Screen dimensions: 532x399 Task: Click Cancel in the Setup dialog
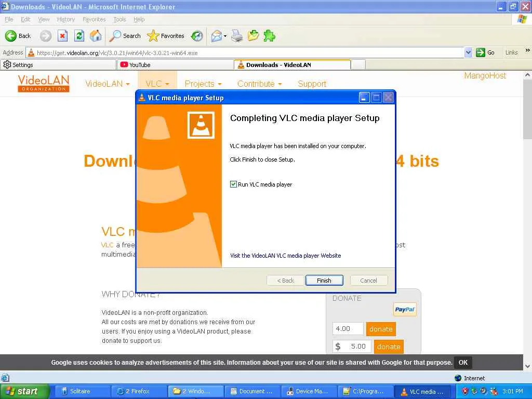[x=368, y=281]
